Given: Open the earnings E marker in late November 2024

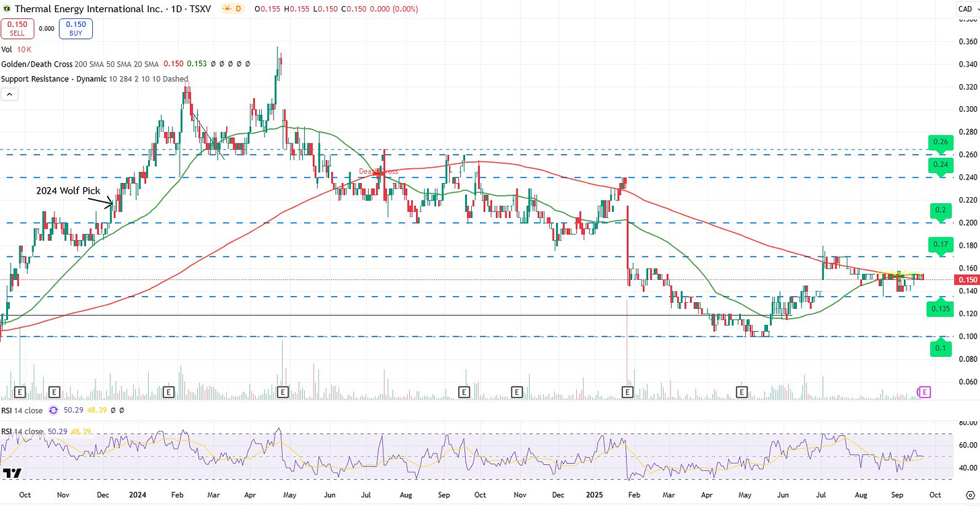Looking at the screenshot, I should [x=517, y=392].
